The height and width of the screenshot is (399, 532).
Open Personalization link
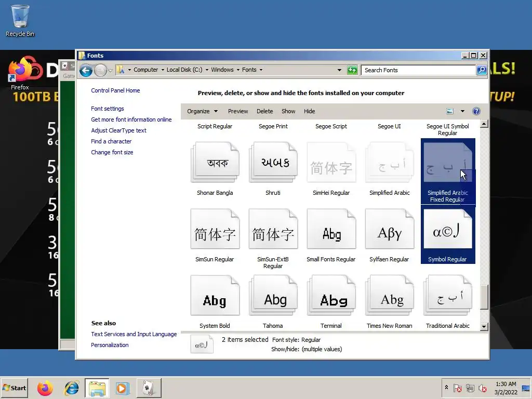click(110, 345)
